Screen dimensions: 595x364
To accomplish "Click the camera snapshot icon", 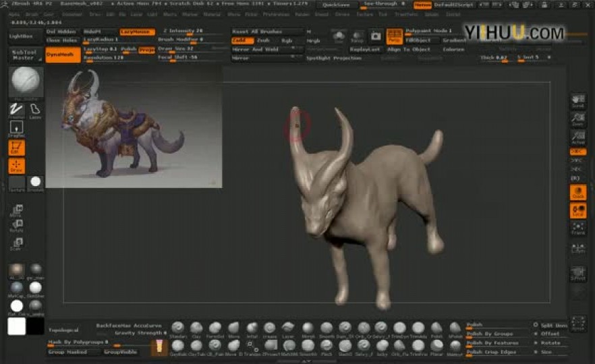I will click(376, 36).
